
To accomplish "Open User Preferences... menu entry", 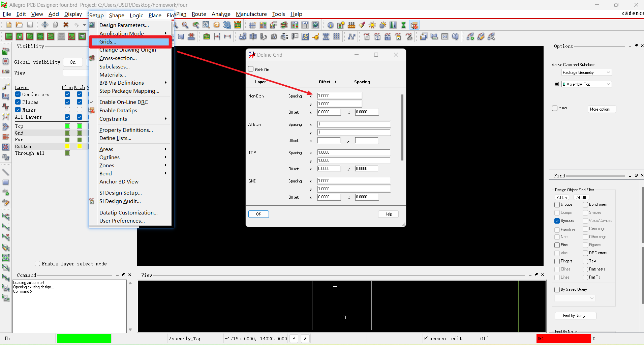I will (x=130, y=221).
